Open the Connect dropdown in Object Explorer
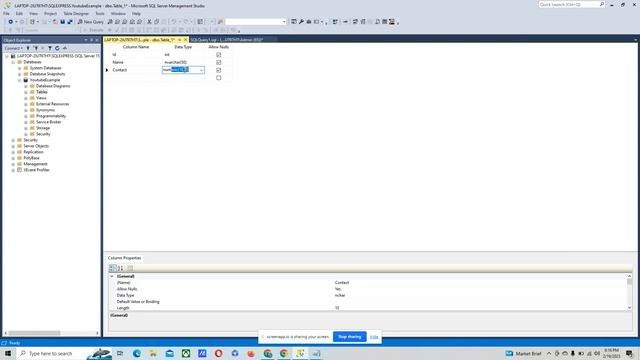 (x=13, y=48)
